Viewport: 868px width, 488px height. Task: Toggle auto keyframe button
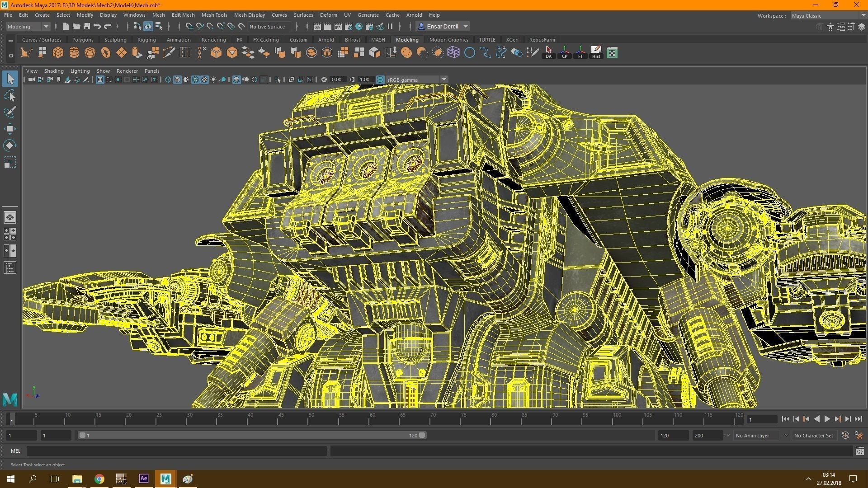845,435
